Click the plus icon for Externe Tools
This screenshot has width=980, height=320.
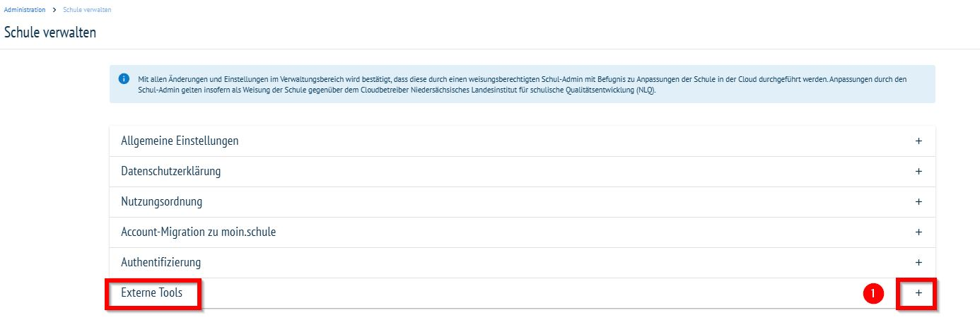(x=918, y=293)
